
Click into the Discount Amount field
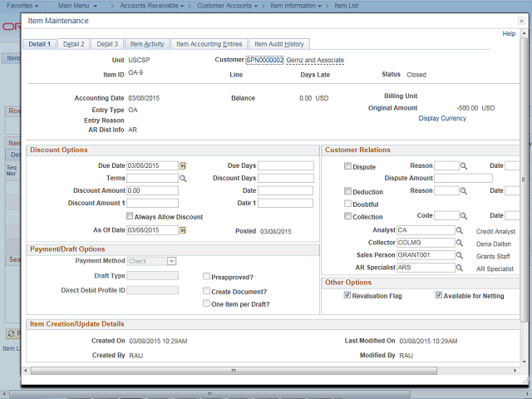coord(152,191)
